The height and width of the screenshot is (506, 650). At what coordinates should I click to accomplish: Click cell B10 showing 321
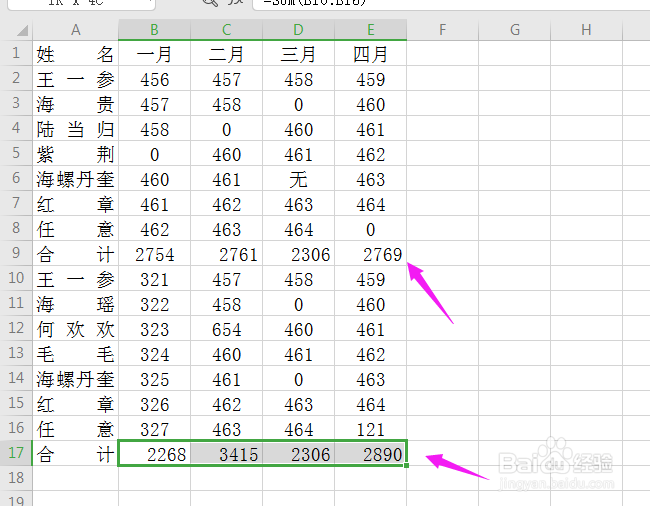click(x=154, y=278)
